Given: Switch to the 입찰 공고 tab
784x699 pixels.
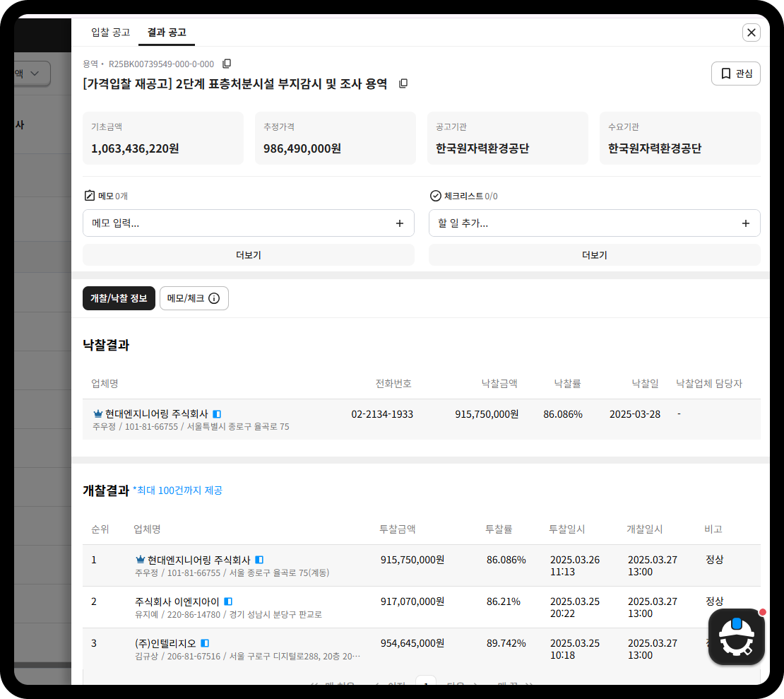Looking at the screenshot, I should [110, 33].
